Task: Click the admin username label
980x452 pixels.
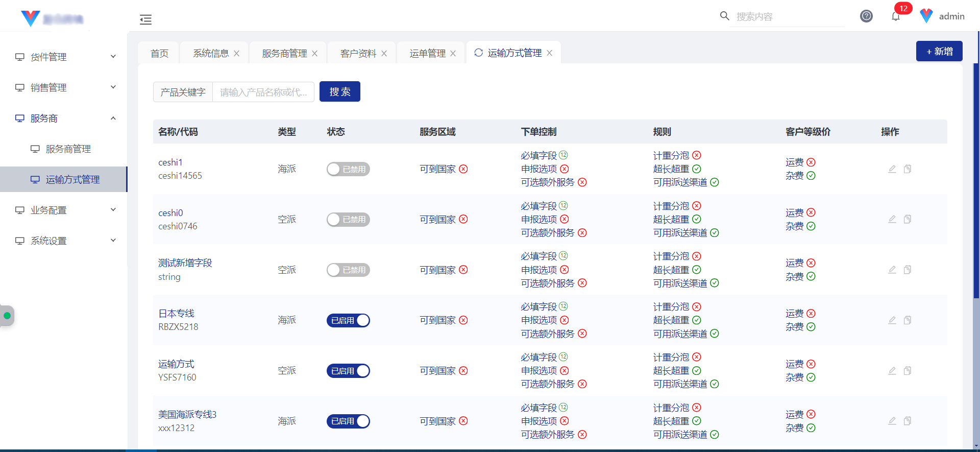Action: point(952,16)
